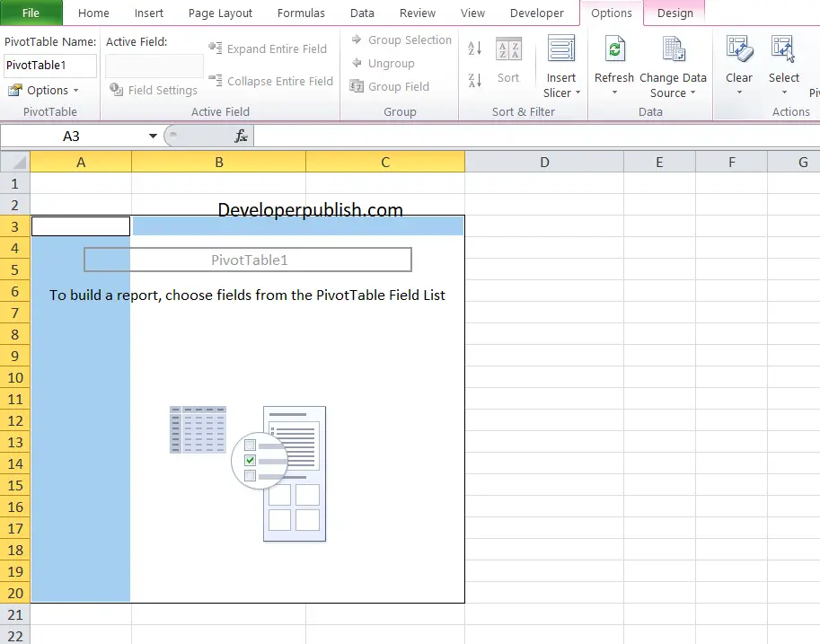Click the Group Selection command
Image resolution: width=820 pixels, height=644 pixels.
401,40
